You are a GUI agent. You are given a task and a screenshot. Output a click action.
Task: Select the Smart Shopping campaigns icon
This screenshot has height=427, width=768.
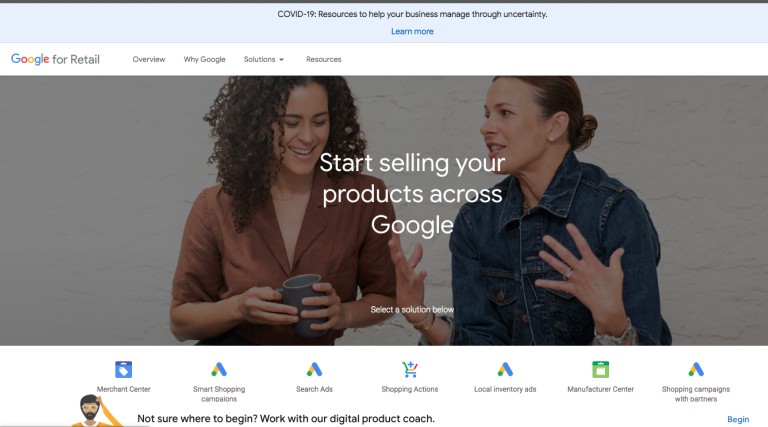pyautogui.click(x=219, y=369)
